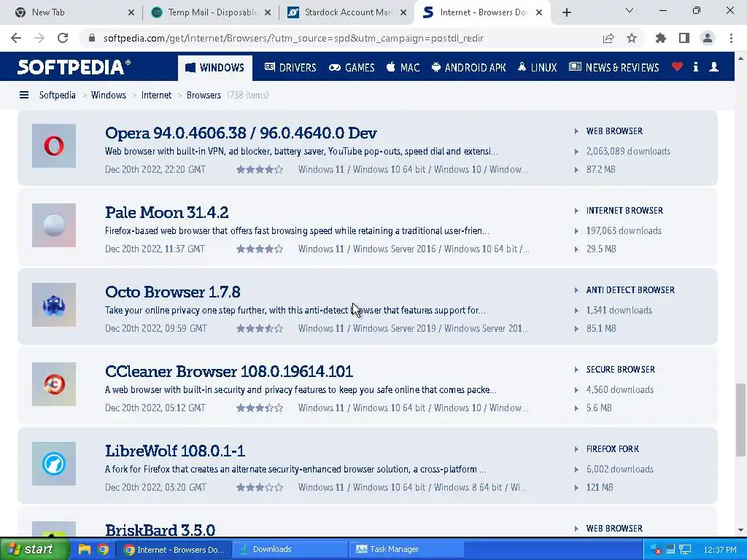Open the News & Reviews section
This screenshot has width=747, height=560.
tap(614, 68)
